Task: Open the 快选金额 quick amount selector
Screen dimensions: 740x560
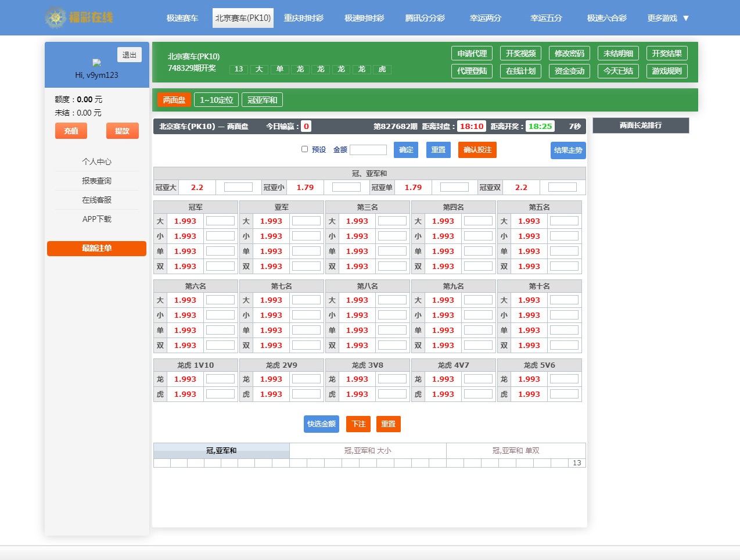Action: [x=321, y=424]
